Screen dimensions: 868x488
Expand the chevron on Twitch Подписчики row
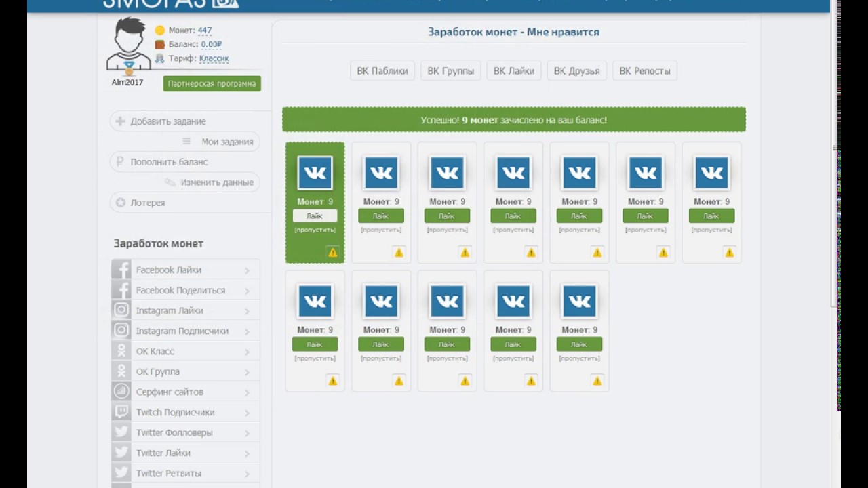tap(247, 413)
